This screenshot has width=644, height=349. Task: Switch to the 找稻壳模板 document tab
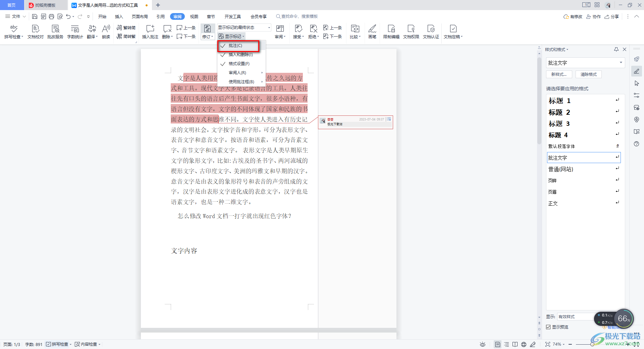click(x=45, y=5)
